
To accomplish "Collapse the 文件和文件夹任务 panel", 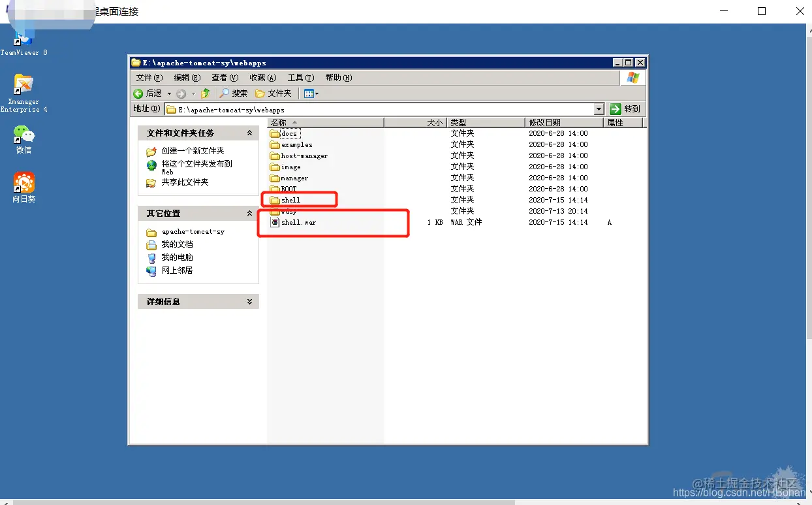I will point(249,133).
